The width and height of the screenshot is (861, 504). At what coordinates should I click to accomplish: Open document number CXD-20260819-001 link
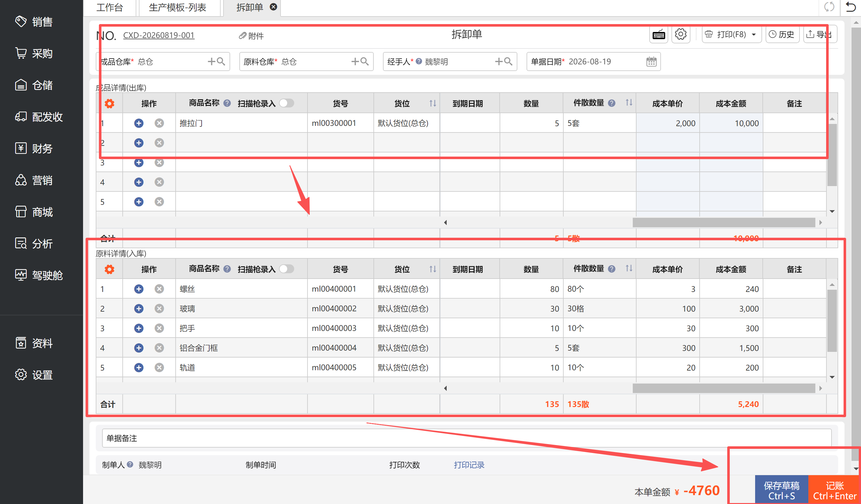[159, 35]
